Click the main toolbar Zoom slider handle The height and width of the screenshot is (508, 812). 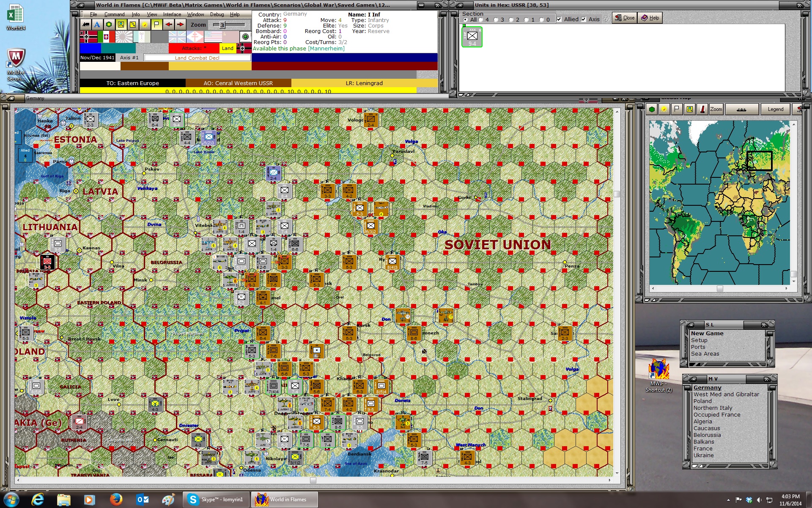click(x=222, y=25)
